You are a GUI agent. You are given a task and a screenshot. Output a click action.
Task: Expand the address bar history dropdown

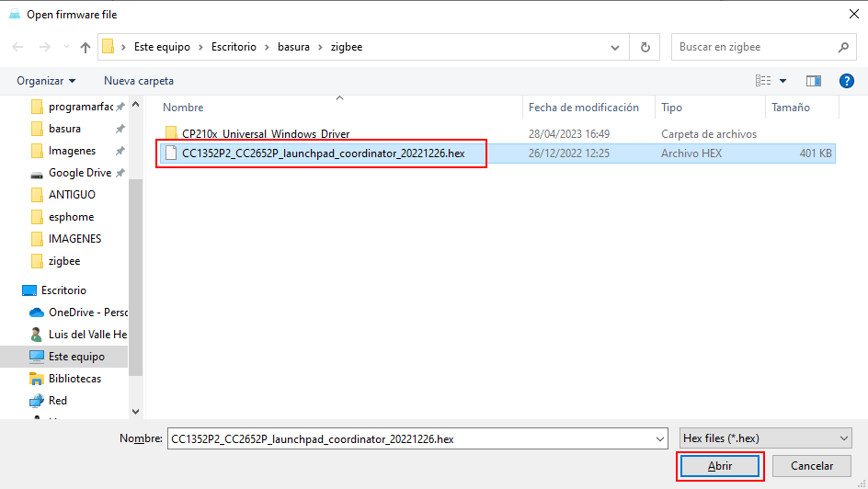(616, 48)
